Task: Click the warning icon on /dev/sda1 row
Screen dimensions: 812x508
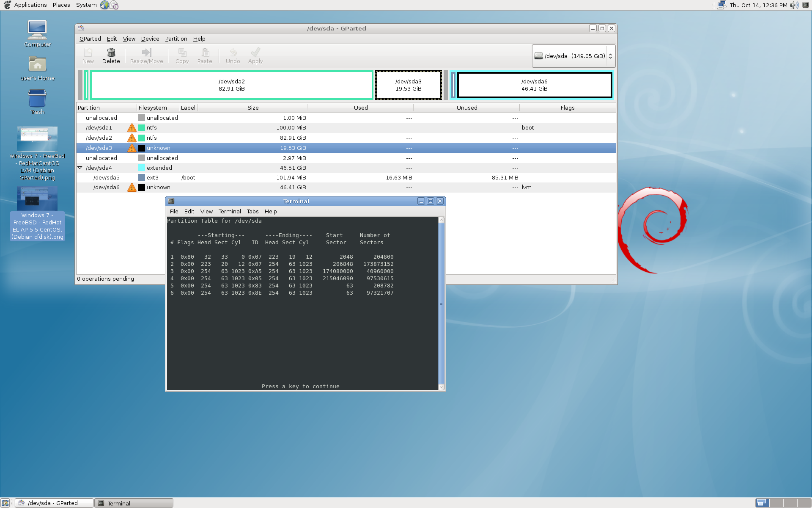Action: point(132,128)
